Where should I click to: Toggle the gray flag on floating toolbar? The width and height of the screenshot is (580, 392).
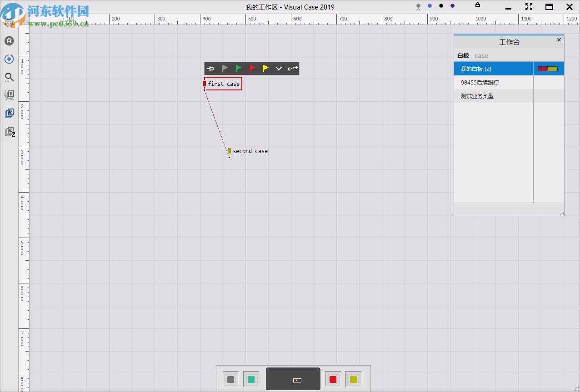225,69
